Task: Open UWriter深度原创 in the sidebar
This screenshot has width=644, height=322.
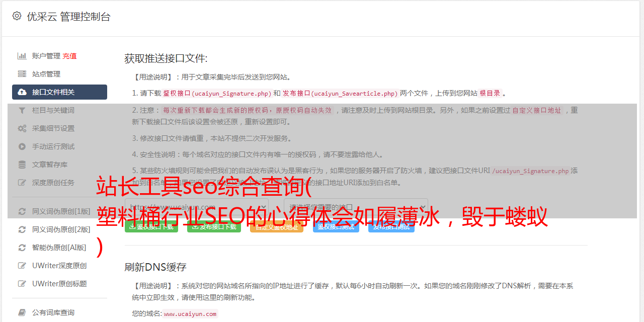Action: (59, 266)
